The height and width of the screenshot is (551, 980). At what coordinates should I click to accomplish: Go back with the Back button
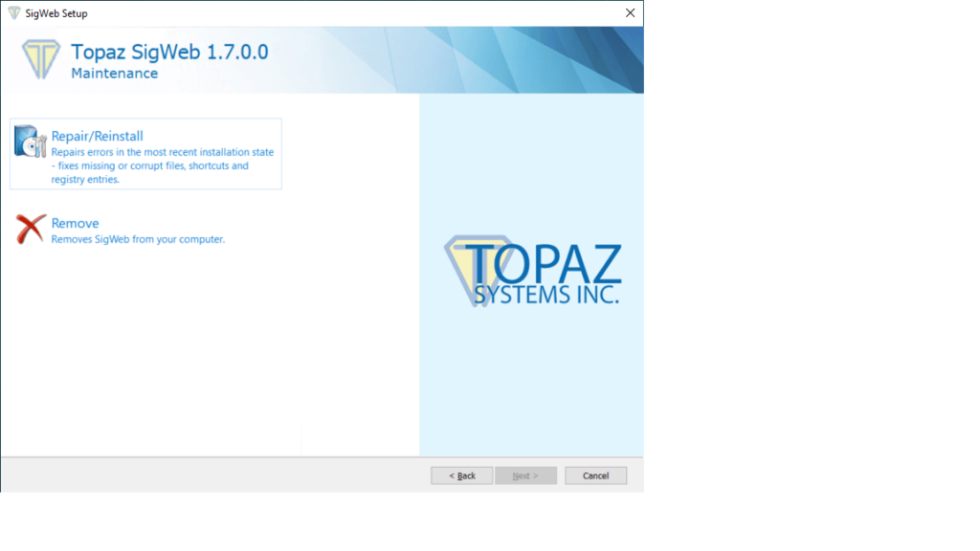click(462, 475)
